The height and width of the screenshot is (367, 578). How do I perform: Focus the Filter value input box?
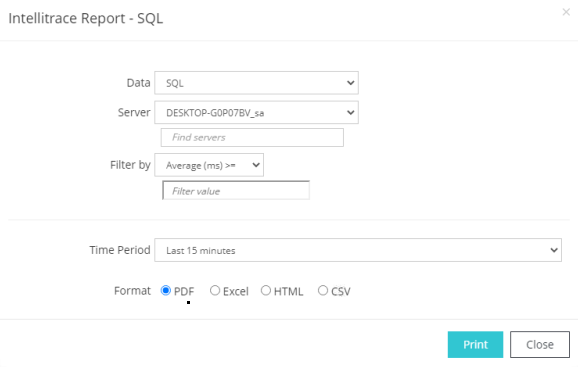coord(236,191)
